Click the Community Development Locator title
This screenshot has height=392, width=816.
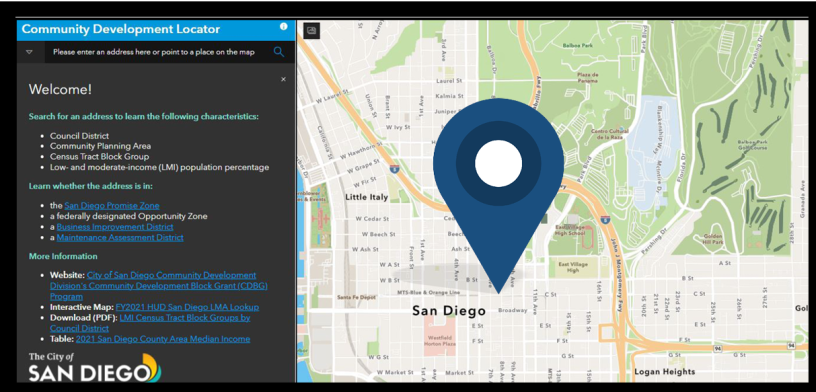click(x=121, y=29)
